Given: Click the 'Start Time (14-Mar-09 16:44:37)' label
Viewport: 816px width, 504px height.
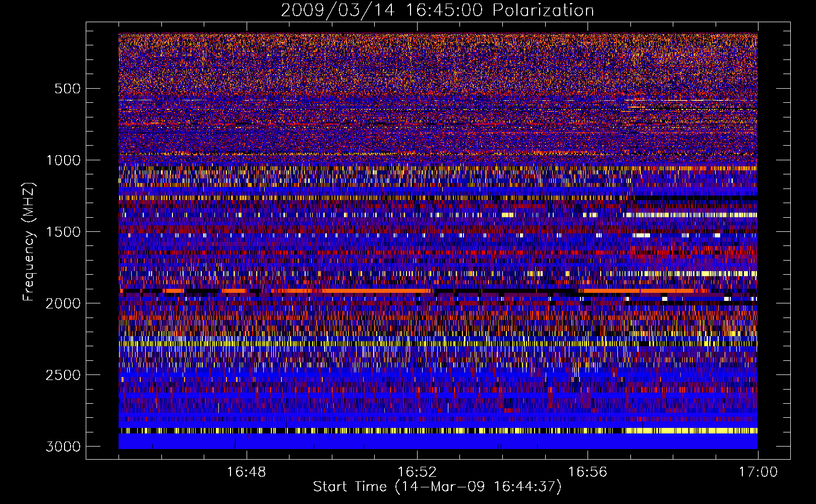Looking at the screenshot, I should click(x=437, y=487).
